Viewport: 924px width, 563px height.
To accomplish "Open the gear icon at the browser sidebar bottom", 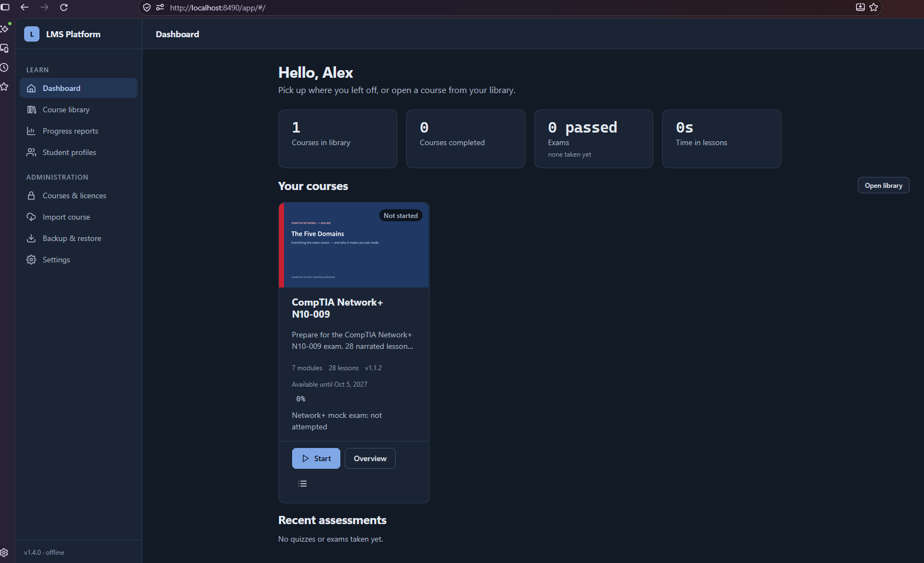I will pyautogui.click(x=4, y=553).
